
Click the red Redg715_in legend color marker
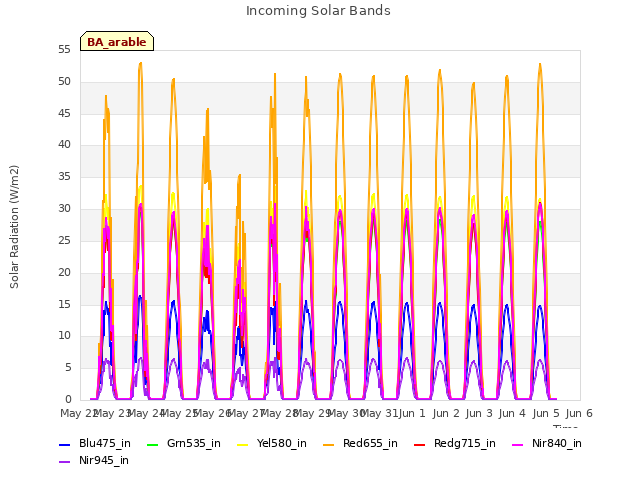pos(419,444)
